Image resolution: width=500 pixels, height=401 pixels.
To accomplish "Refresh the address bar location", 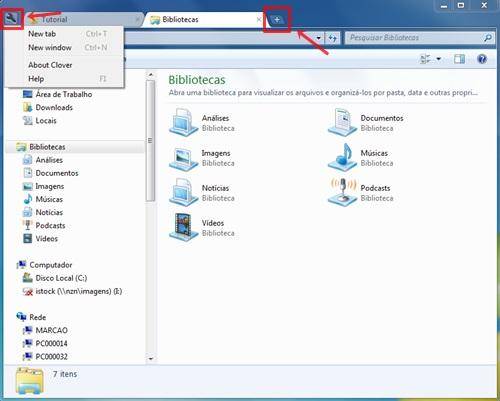I will pos(332,38).
